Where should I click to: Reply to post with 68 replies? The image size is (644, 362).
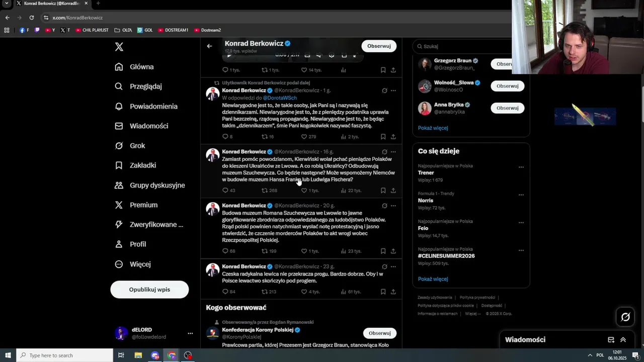[228, 251]
